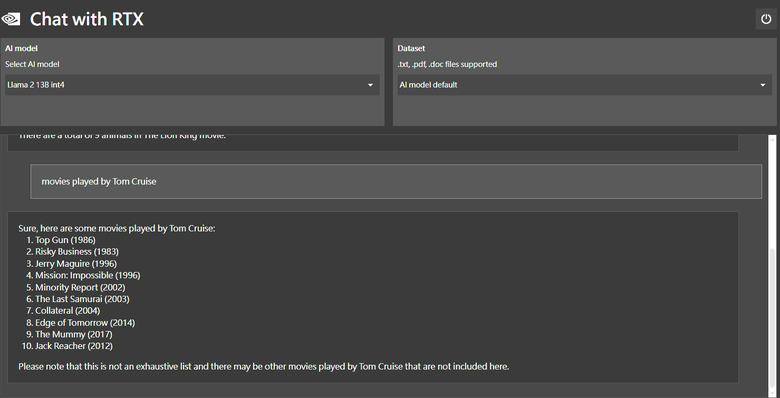This screenshot has height=398, width=780.
Task: Click the 'Select AI model' label
Action: [x=32, y=64]
